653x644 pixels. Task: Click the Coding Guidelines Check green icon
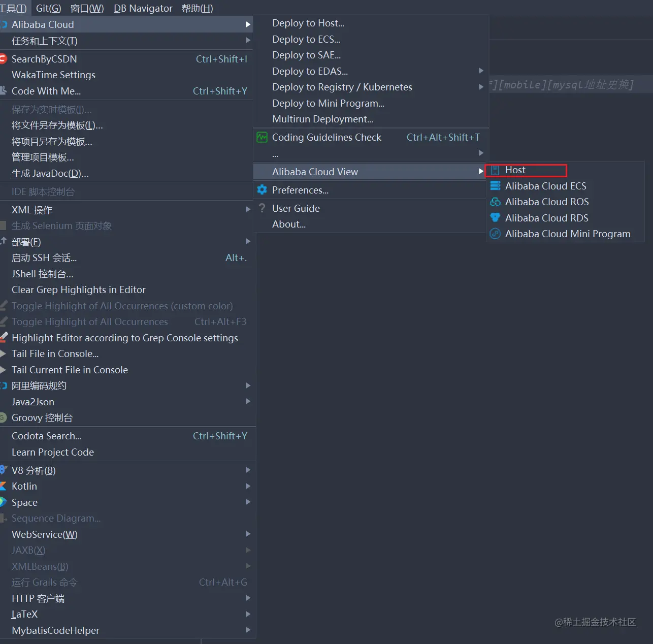coord(262,137)
